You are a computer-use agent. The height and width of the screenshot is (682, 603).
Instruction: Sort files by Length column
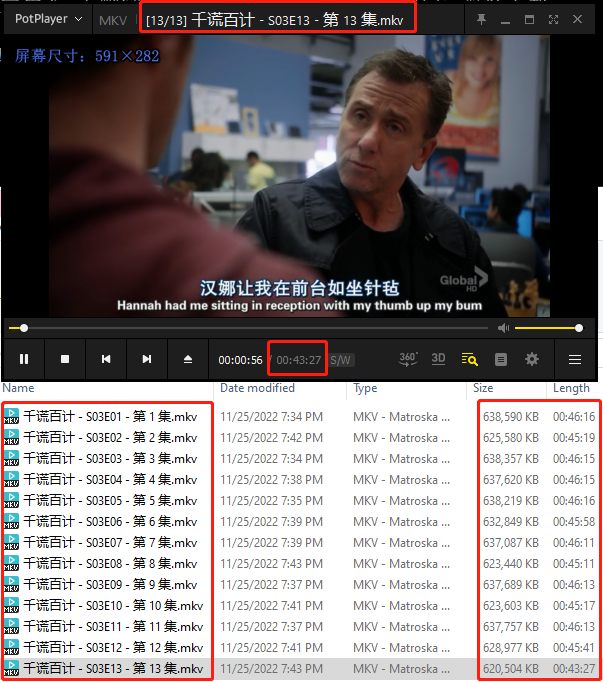pyautogui.click(x=571, y=388)
